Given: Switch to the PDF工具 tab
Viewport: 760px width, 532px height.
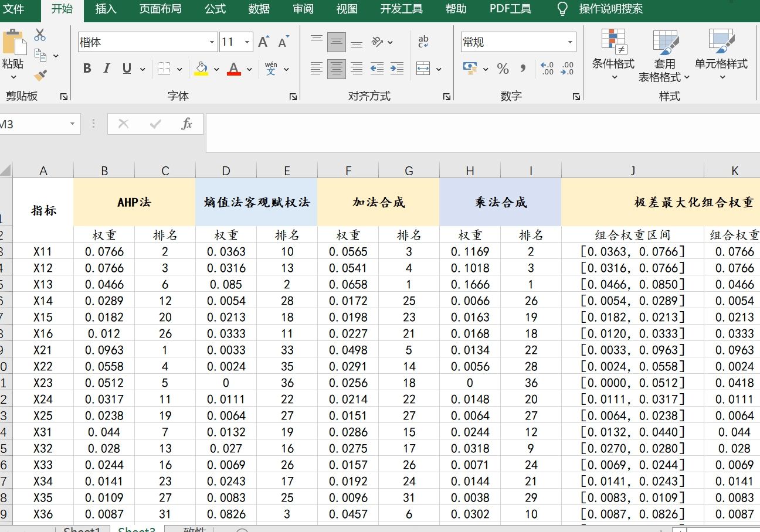Looking at the screenshot, I should pyautogui.click(x=511, y=9).
